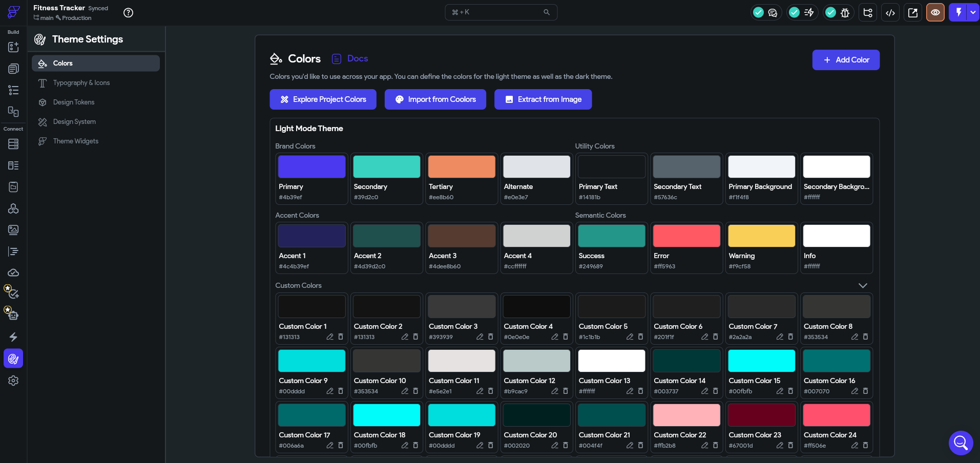Click Extract from Image button

click(x=543, y=99)
